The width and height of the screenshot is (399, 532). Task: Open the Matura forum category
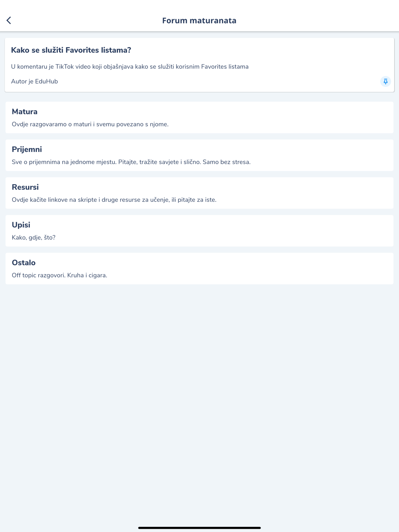coord(25,112)
